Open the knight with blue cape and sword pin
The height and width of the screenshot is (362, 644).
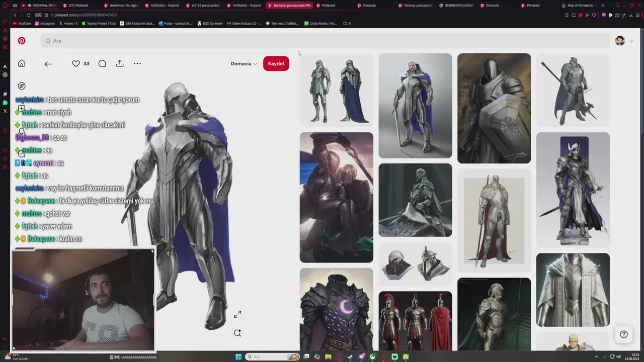(415, 106)
